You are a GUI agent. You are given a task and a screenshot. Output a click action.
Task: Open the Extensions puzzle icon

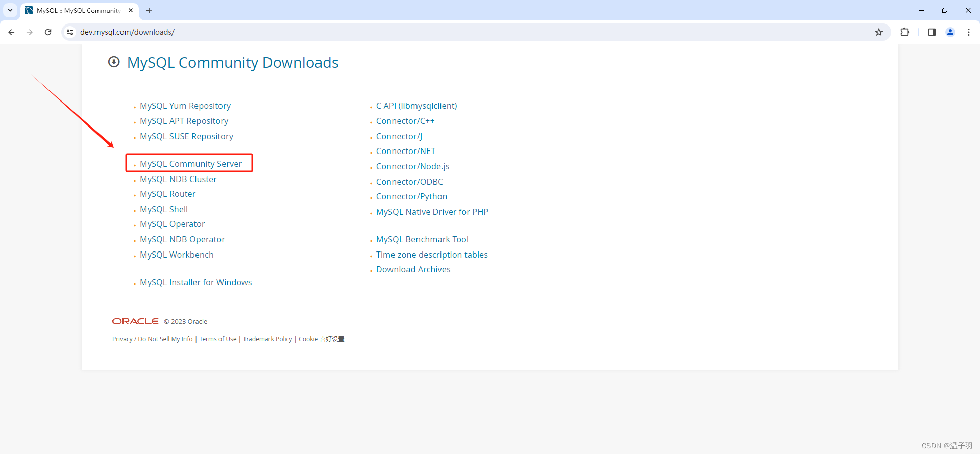point(904,32)
